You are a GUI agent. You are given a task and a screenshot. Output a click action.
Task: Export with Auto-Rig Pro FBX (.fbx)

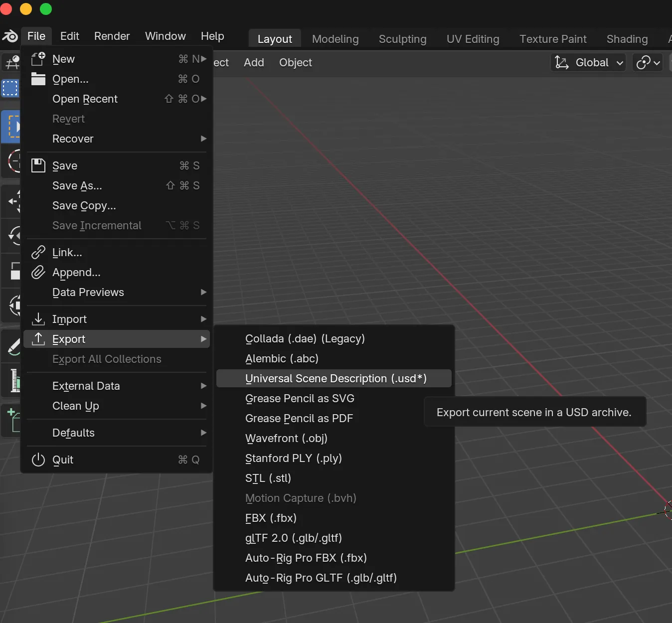(x=334, y=558)
